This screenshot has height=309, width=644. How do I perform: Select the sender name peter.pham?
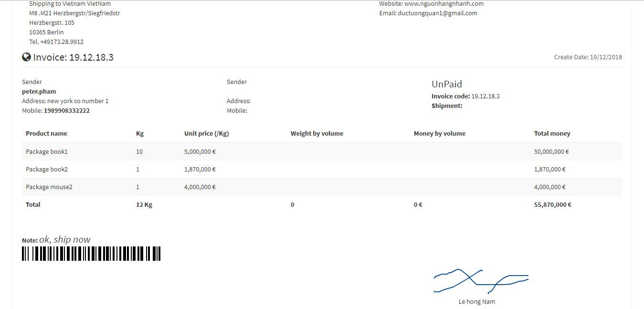coord(39,91)
